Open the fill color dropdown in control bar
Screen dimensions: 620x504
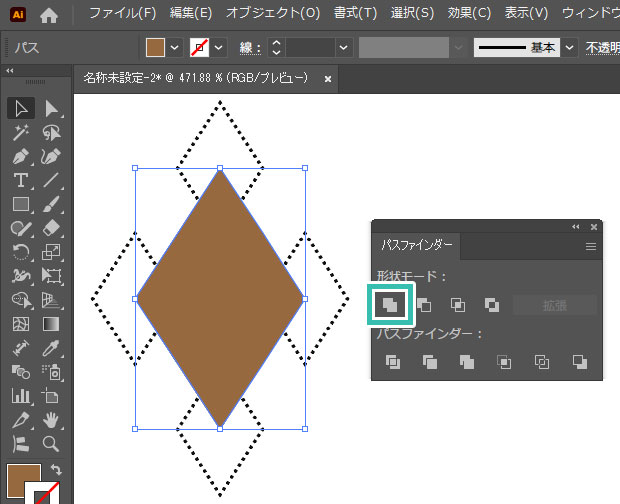(175, 47)
